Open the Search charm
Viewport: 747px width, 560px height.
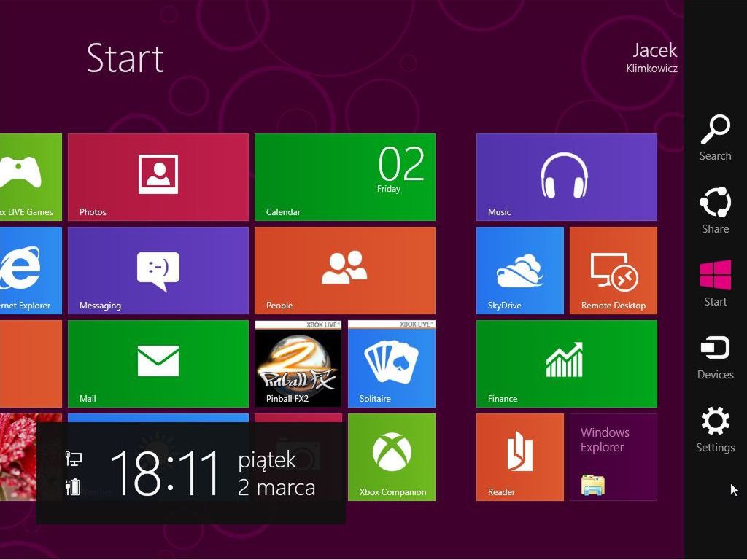pos(715,138)
